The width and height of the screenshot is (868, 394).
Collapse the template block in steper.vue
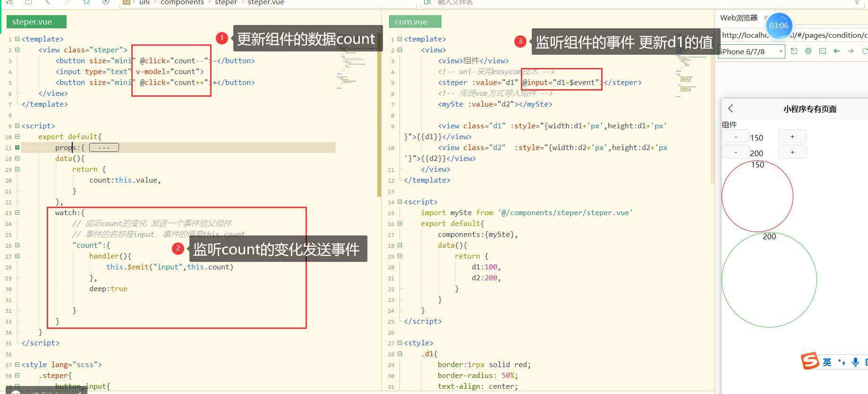[17, 39]
